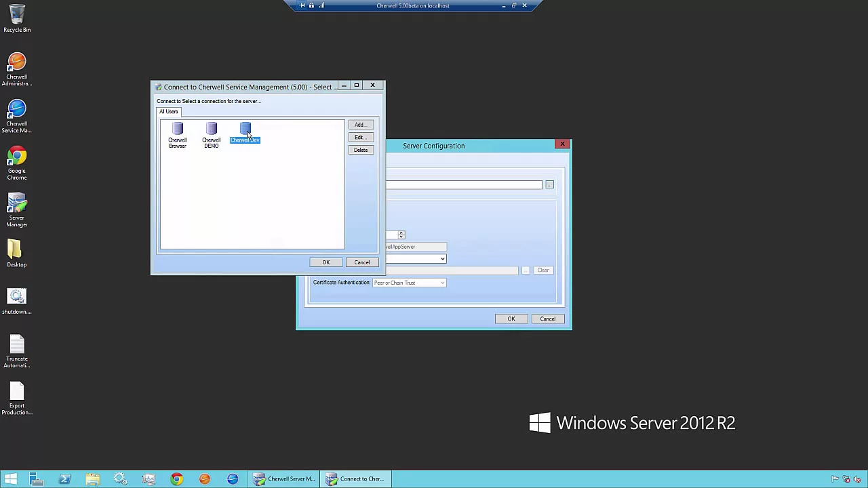Launch PowerShell from the taskbar
Viewport: 868px width, 488px height.
pyautogui.click(x=65, y=479)
